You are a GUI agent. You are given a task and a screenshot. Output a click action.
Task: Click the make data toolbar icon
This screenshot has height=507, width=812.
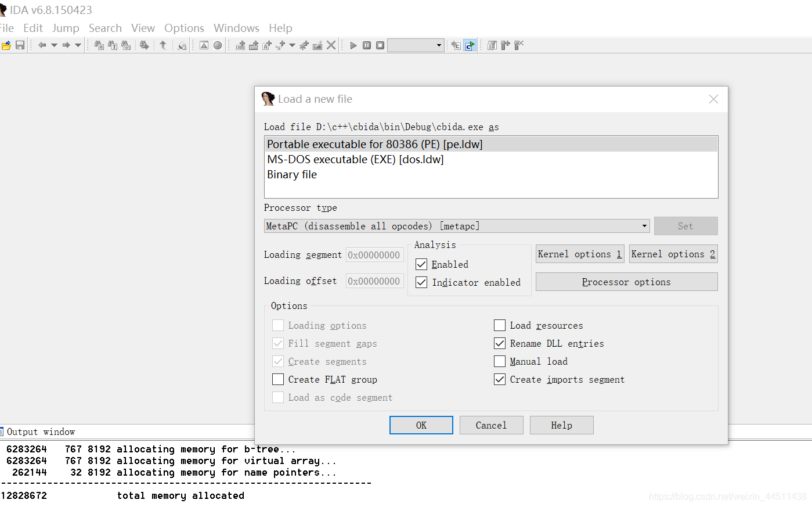[x=254, y=45]
